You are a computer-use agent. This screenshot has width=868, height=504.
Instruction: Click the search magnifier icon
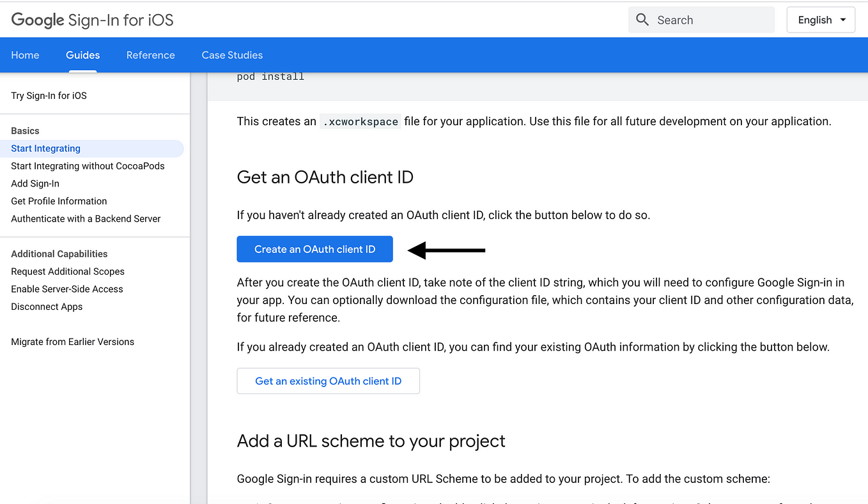click(642, 20)
